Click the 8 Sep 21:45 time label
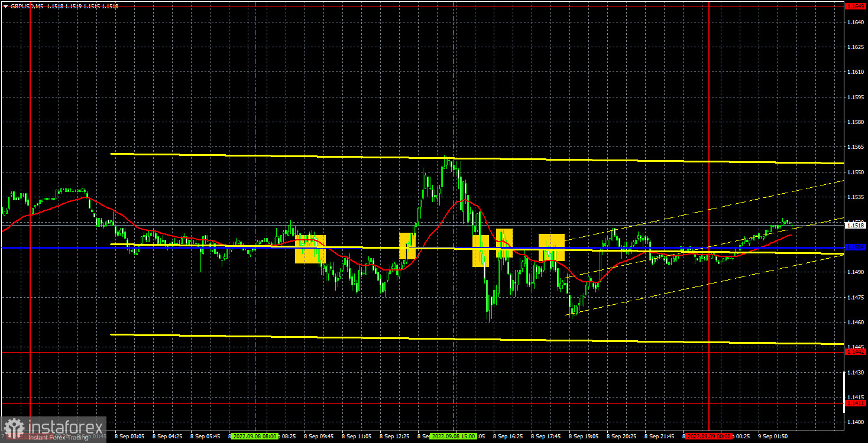This screenshot has width=868, height=443. click(659, 436)
